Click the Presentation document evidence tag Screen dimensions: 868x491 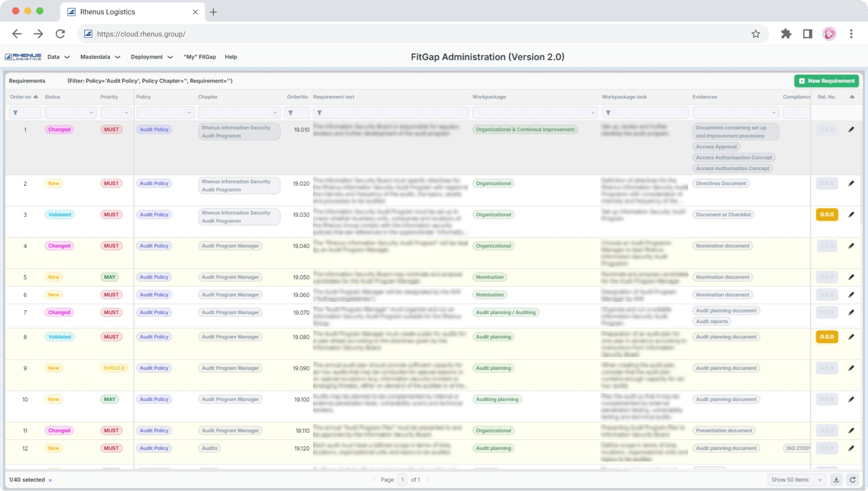(x=724, y=430)
